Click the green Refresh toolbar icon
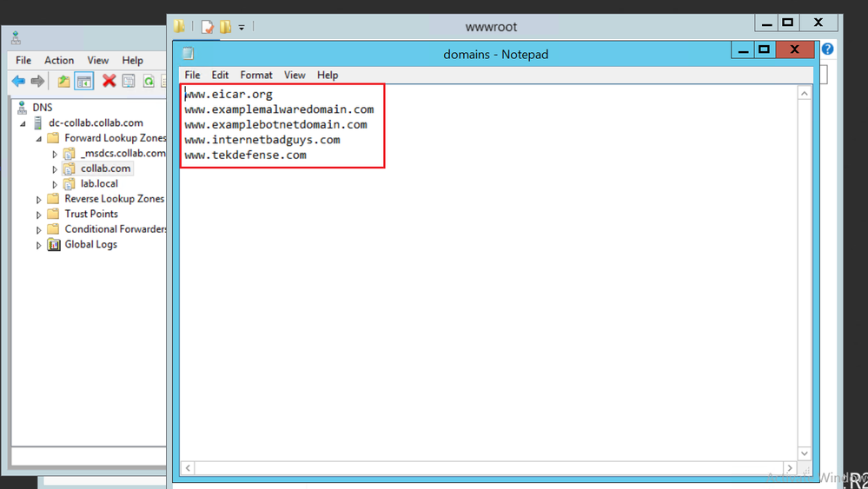This screenshot has width=868, height=489. 149,82
